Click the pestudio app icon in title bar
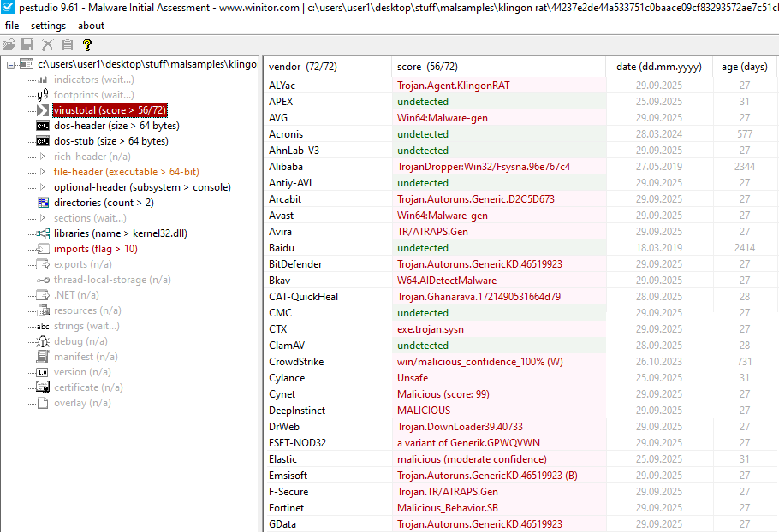This screenshot has height=532, width=779. [x=8, y=8]
